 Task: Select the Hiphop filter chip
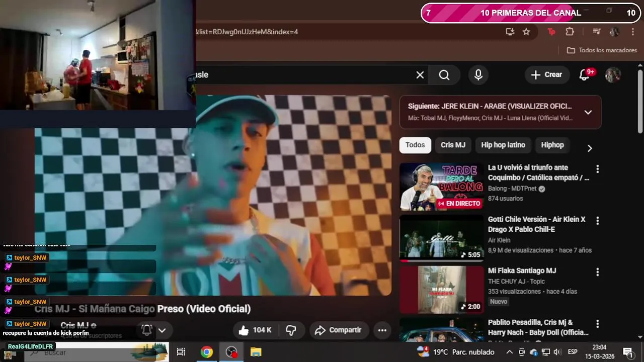click(x=552, y=145)
